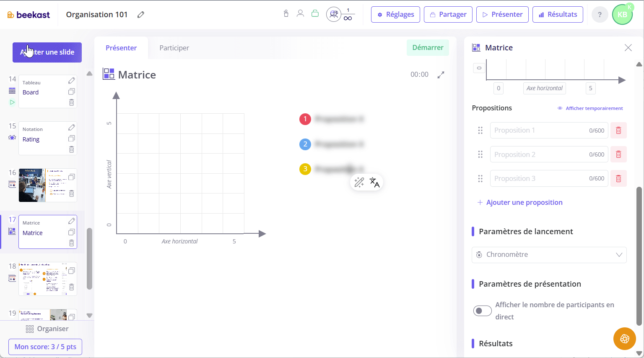The width and height of the screenshot is (644, 358).
Task: Delete slide 15 Rating
Action: [72, 149]
